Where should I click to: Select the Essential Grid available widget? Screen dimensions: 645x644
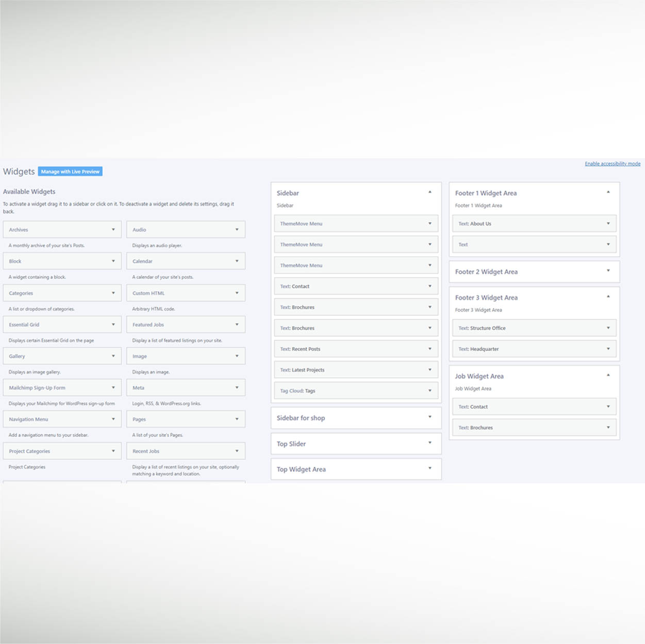click(57, 325)
